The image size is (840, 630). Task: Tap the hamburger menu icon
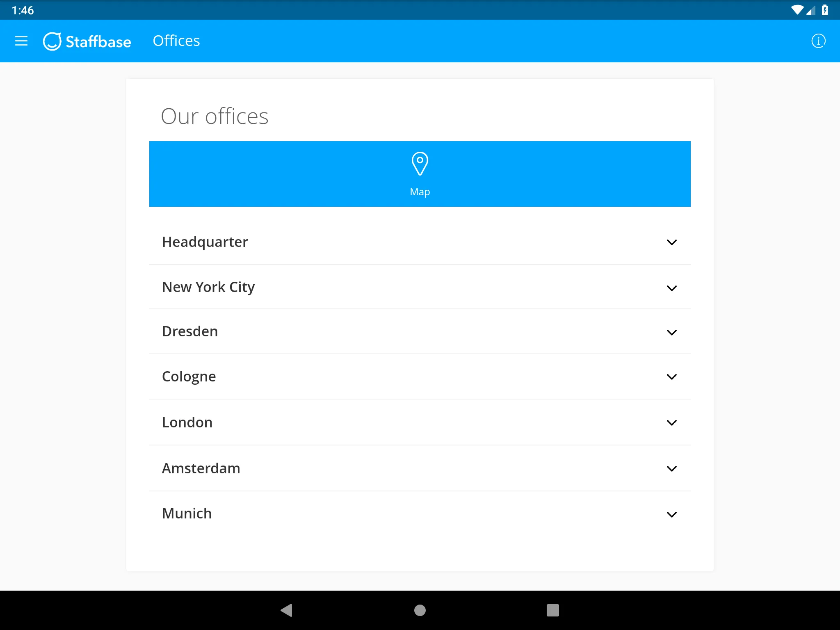click(x=21, y=41)
